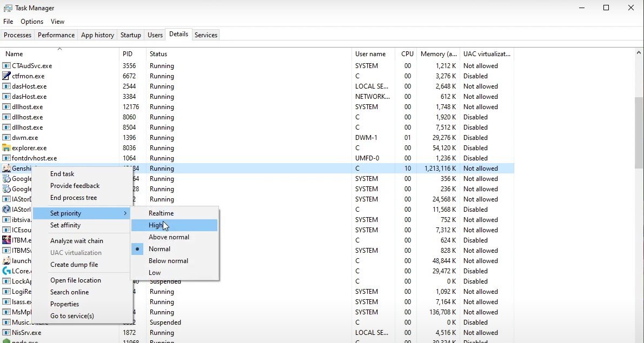Click End task in context menu

pos(62,174)
